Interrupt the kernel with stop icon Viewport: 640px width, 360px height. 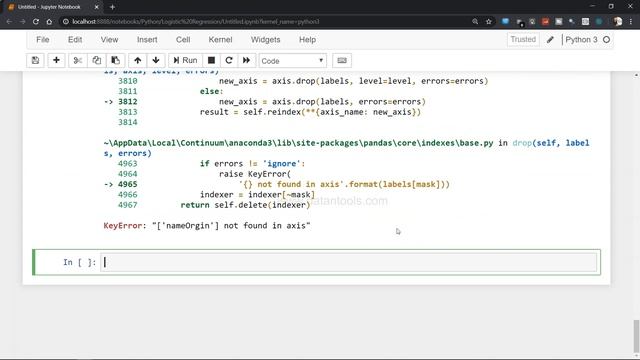[x=211, y=60]
